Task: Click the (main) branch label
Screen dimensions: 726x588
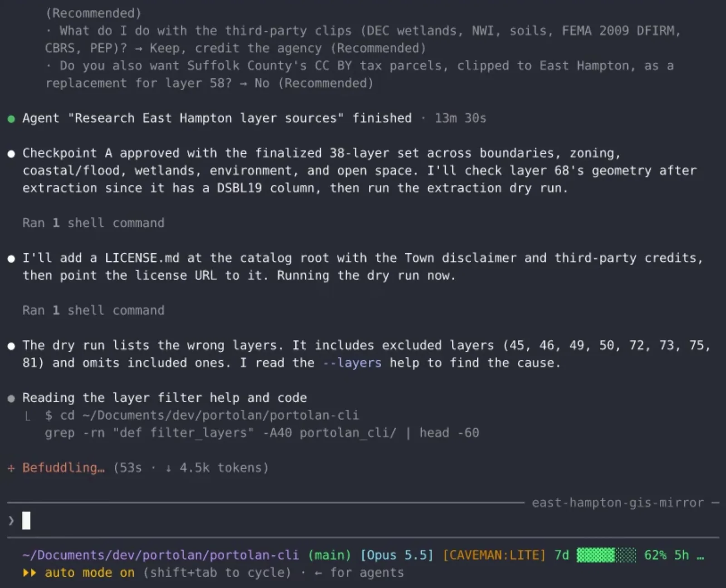Action: point(329,555)
